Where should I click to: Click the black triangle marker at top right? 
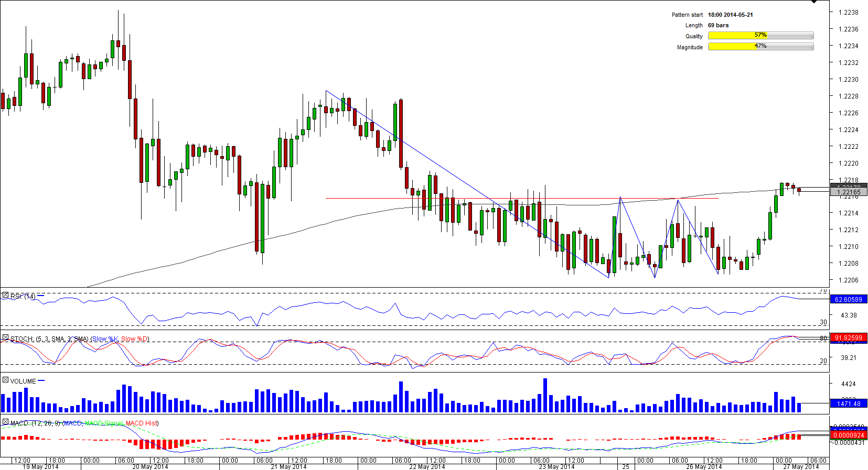tap(813, 2)
